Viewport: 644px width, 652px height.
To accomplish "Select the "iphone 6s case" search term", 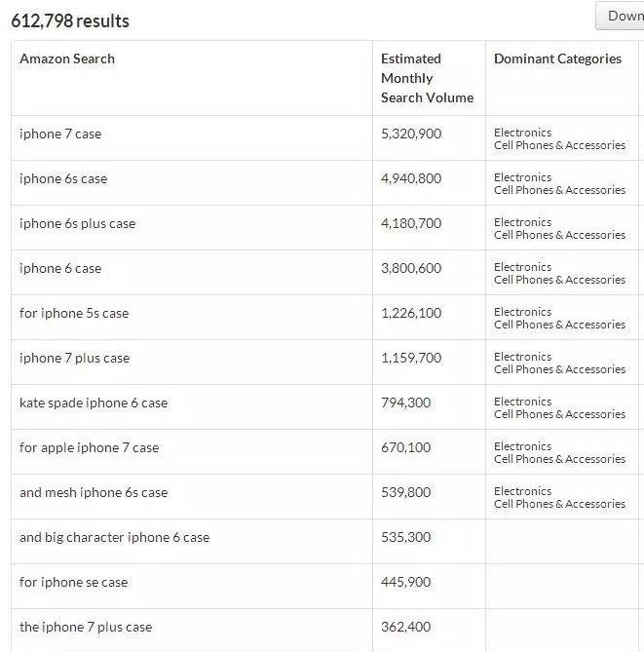I will (63, 178).
